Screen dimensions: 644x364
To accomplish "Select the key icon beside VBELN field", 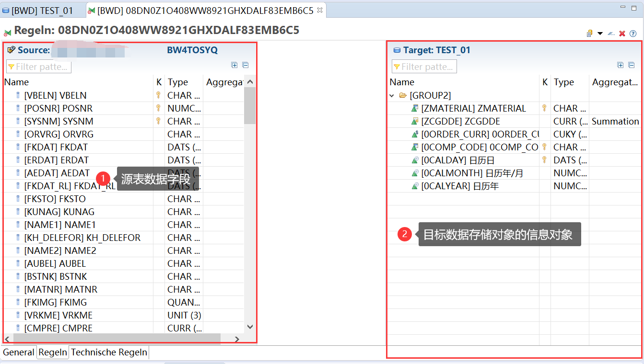I will [x=158, y=95].
